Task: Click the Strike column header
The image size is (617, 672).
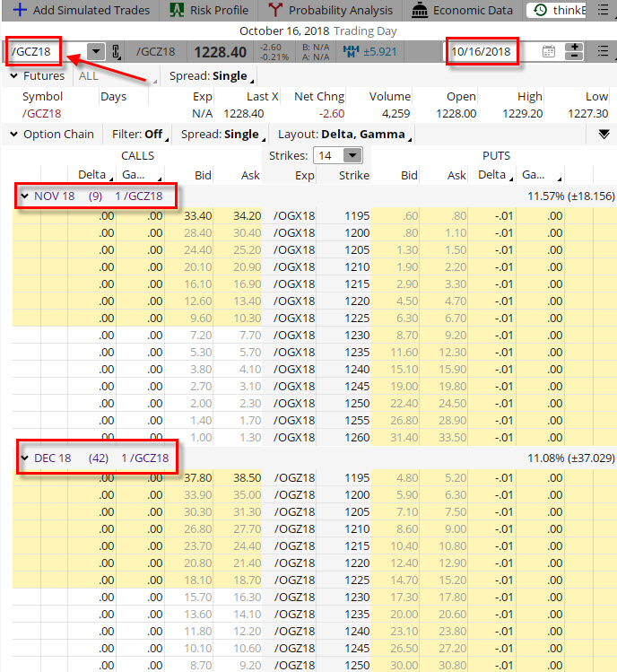Action: pos(353,175)
